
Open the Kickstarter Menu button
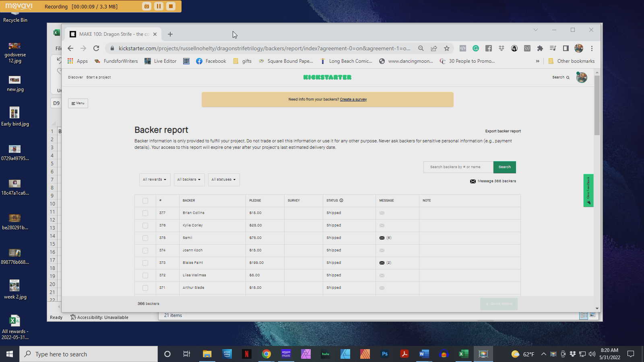click(78, 103)
